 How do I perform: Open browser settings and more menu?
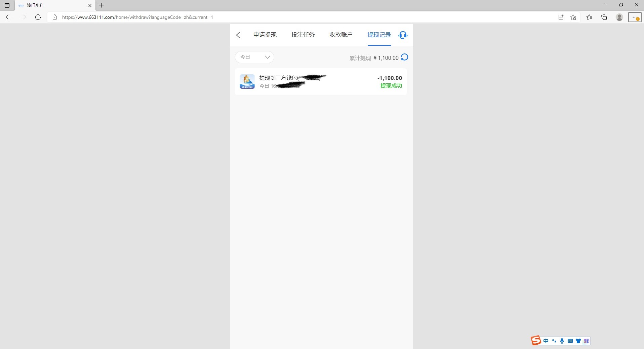(635, 17)
